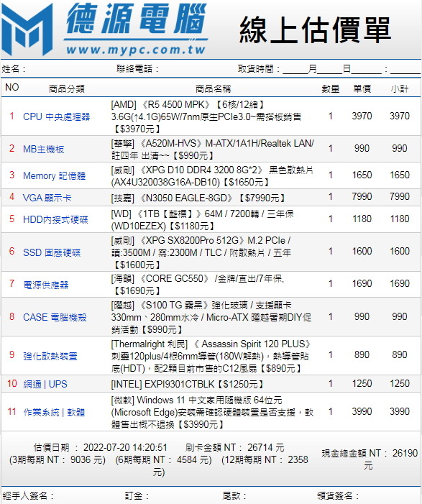
Task: Open the 作業系統 | 軟體 category link
Action: click(x=54, y=412)
